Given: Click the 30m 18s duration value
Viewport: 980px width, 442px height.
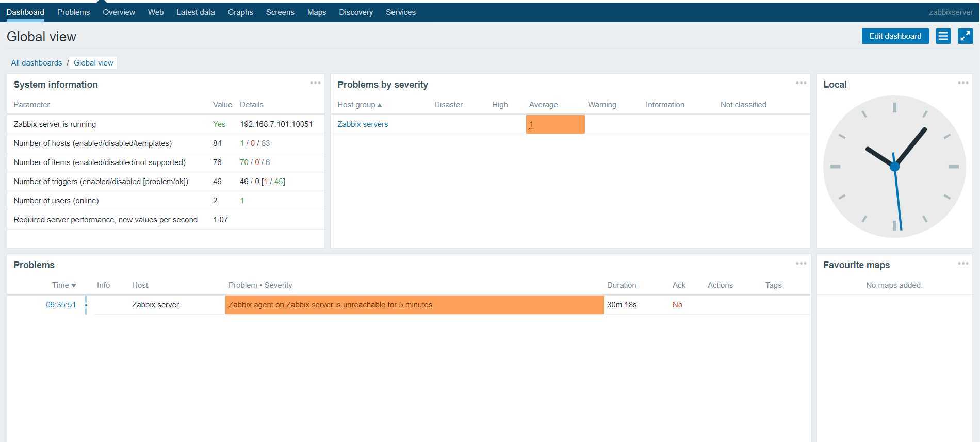Looking at the screenshot, I should (622, 305).
